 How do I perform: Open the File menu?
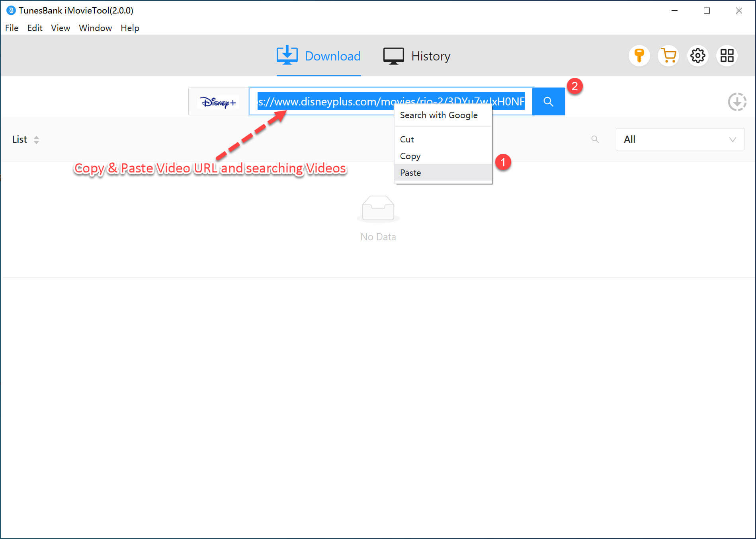(x=12, y=28)
